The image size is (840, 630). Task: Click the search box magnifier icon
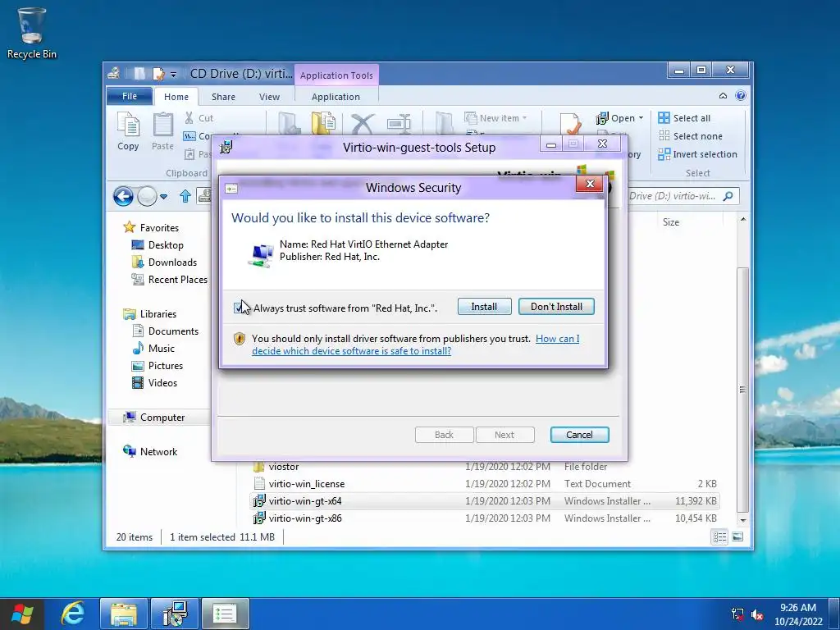(x=728, y=196)
